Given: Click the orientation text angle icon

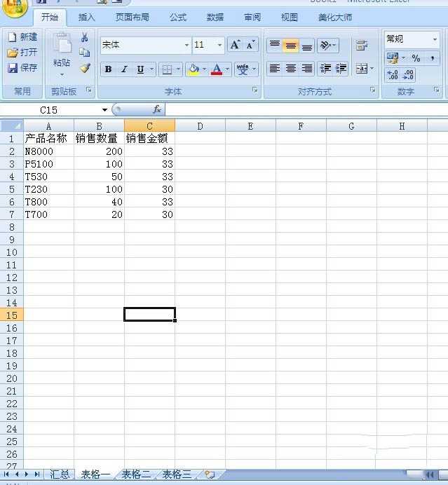Looking at the screenshot, I should (x=326, y=46).
